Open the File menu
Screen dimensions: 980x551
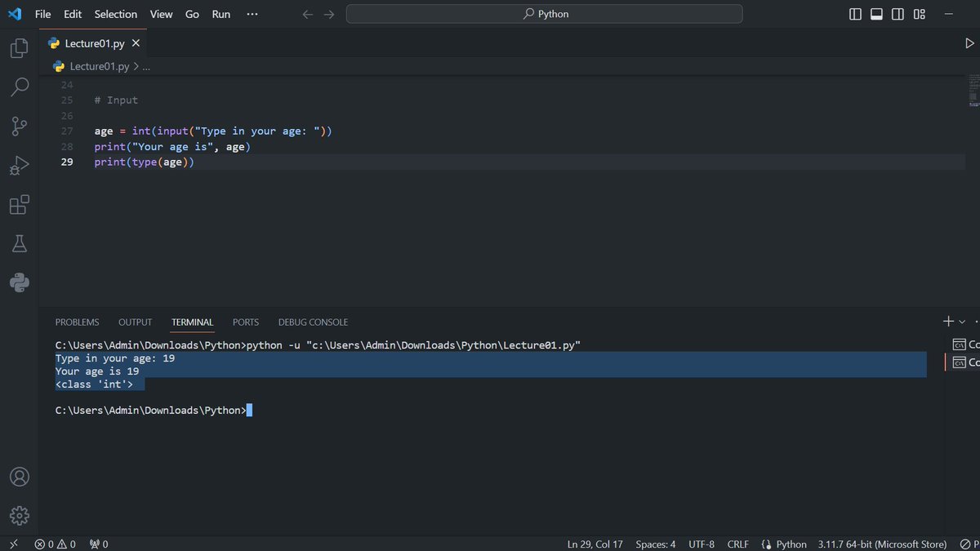click(x=42, y=14)
